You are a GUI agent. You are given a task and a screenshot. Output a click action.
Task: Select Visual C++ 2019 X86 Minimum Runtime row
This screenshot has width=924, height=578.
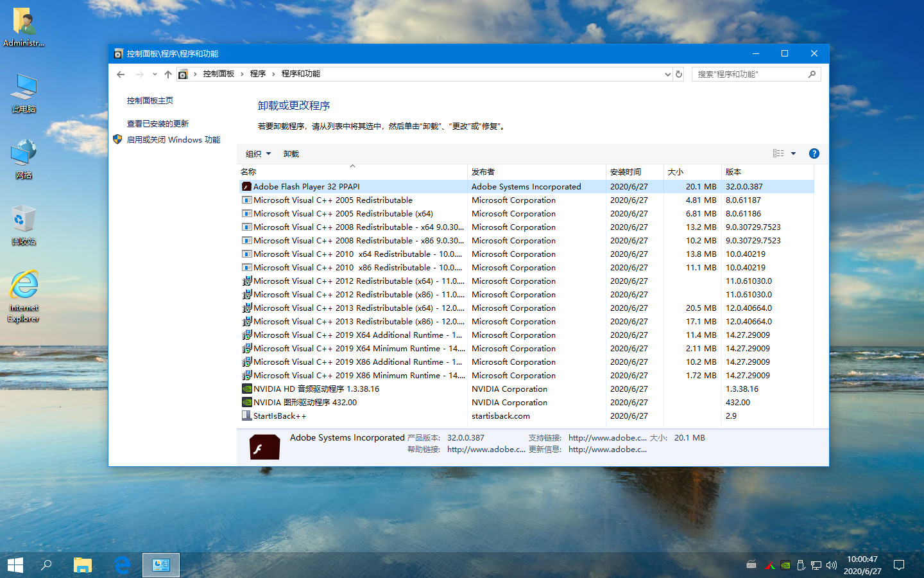tap(526, 375)
